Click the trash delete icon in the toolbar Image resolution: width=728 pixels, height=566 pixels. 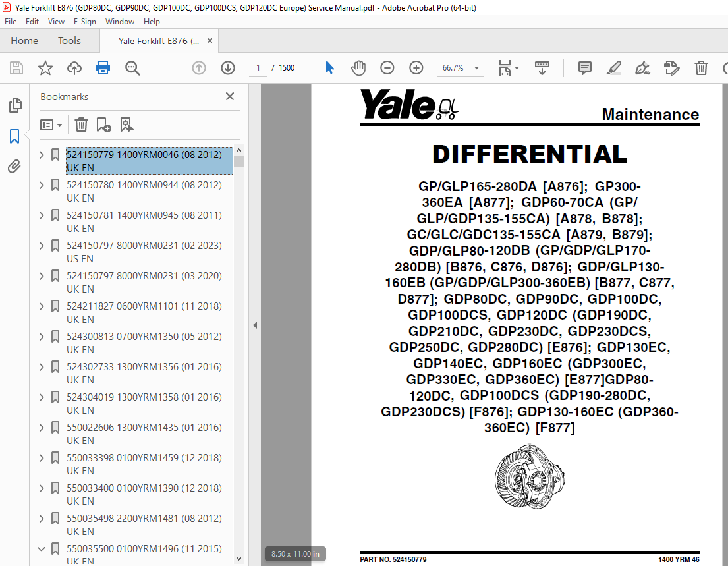tap(701, 68)
